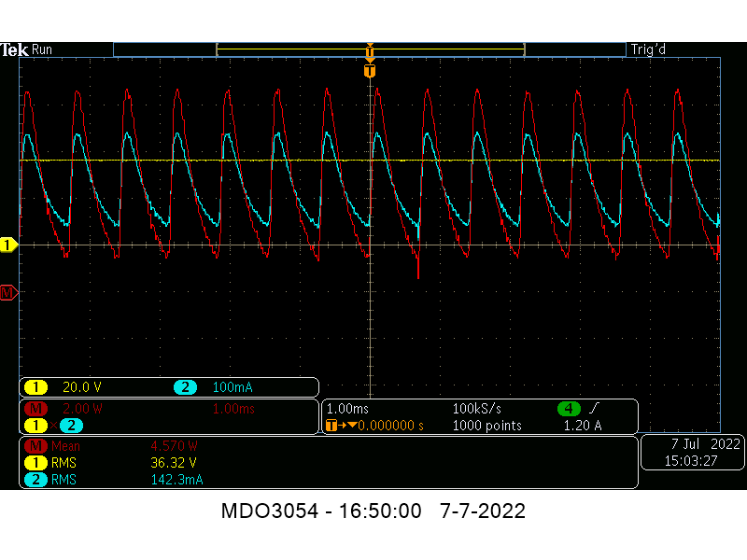
Task: Click the yellow channel 1 badge at 20.0 V
Action: (35, 387)
